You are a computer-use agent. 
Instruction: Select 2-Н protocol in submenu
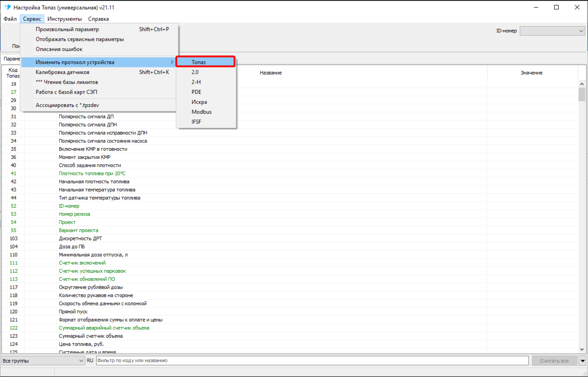pos(206,82)
